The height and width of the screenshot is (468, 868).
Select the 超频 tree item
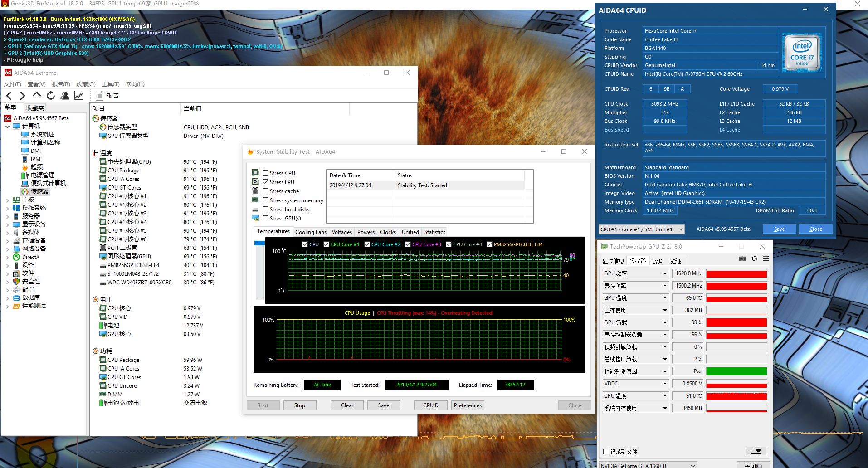tap(37, 167)
